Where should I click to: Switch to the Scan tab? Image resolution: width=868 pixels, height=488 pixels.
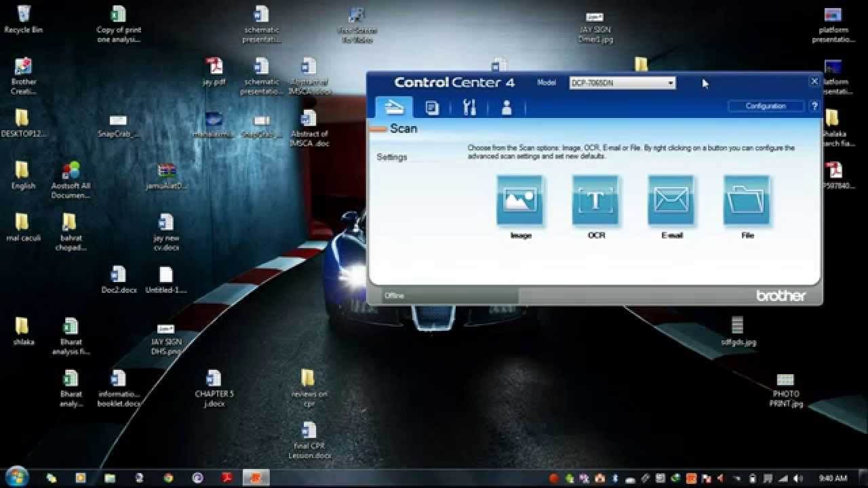tap(394, 107)
